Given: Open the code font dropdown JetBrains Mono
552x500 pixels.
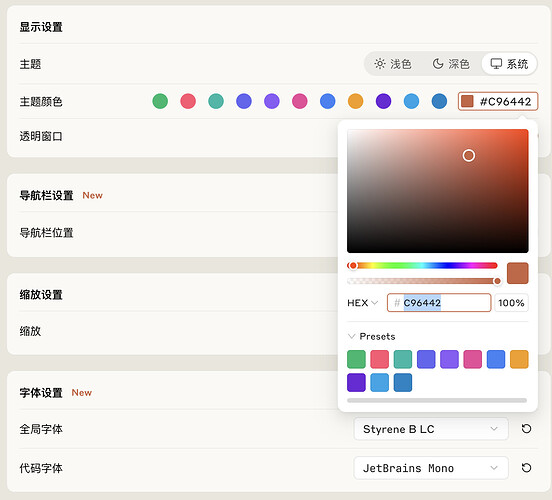Looking at the screenshot, I should click(x=431, y=468).
